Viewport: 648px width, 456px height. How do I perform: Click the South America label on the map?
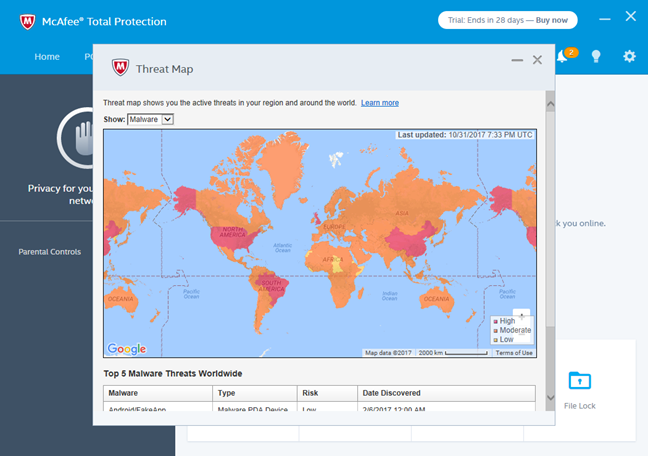coord(272,285)
